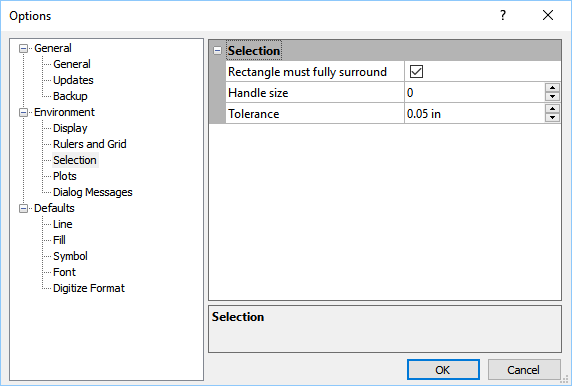The height and width of the screenshot is (386, 572).
Task: Click the Cancel button
Action: pyautogui.click(x=524, y=370)
